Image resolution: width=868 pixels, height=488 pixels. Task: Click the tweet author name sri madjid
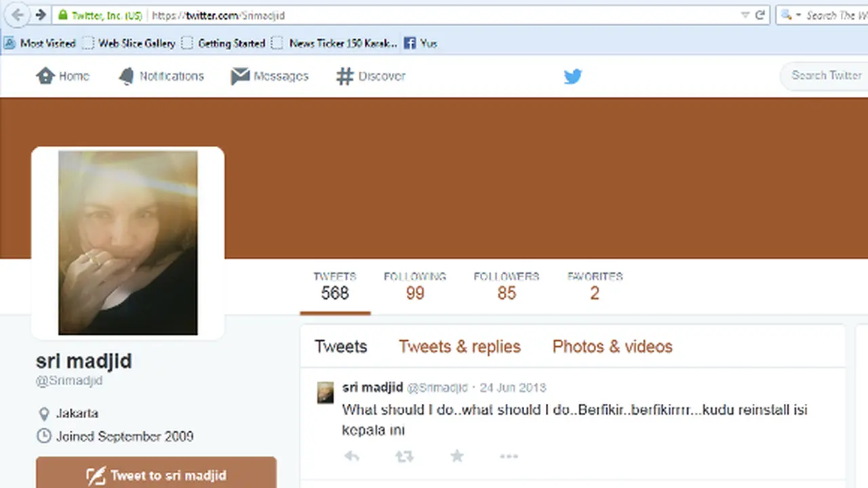[x=372, y=388]
